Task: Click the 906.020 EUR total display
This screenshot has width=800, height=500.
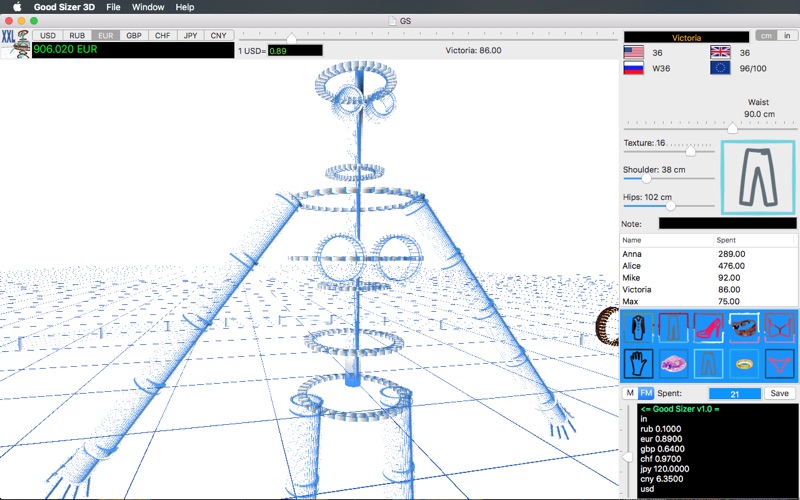Action: pos(133,49)
